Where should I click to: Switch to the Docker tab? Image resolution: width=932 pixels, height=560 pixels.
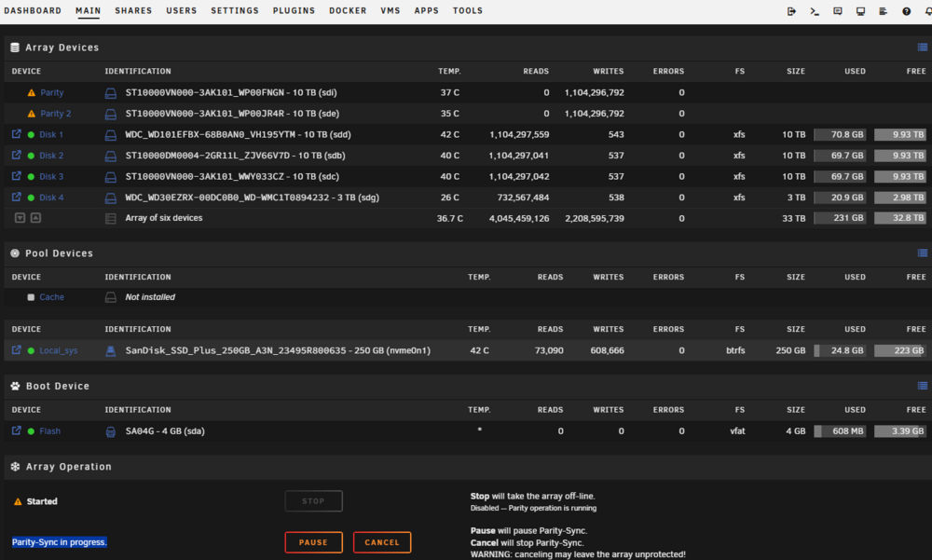pyautogui.click(x=348, y=10)
